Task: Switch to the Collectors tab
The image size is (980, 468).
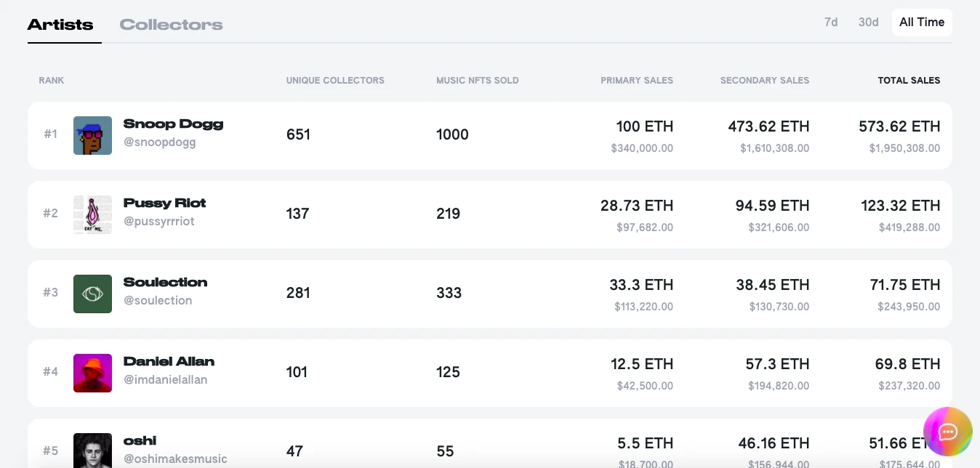Action: click(171, 25)
